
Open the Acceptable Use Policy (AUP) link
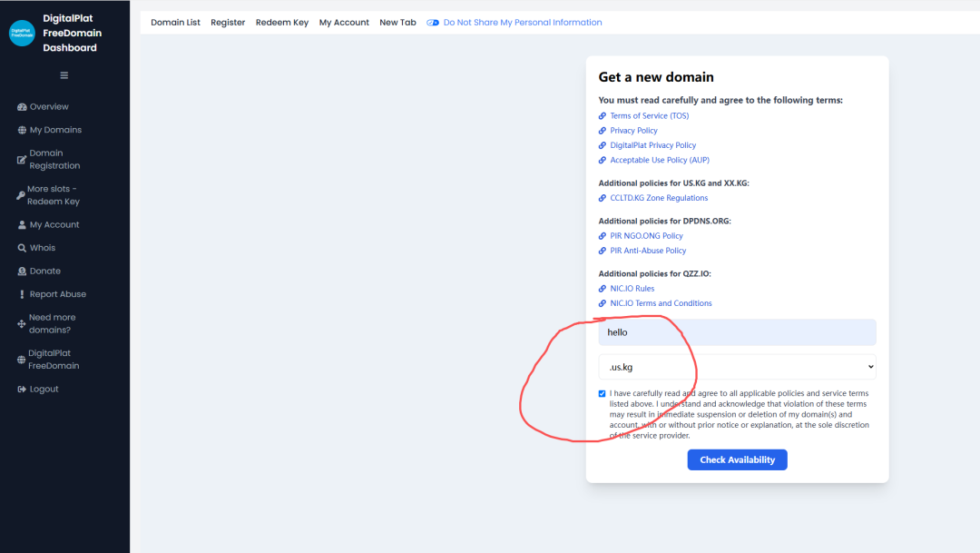coord(659,161)
